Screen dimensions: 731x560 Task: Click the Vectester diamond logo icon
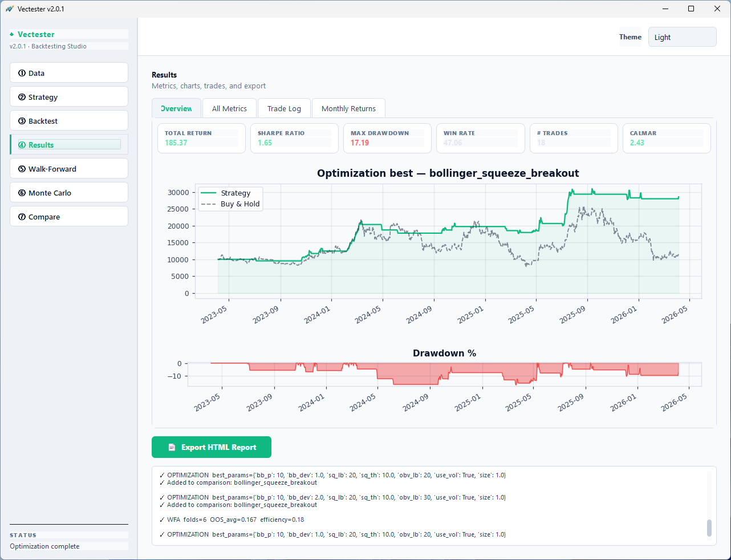[x=13, y=34]
